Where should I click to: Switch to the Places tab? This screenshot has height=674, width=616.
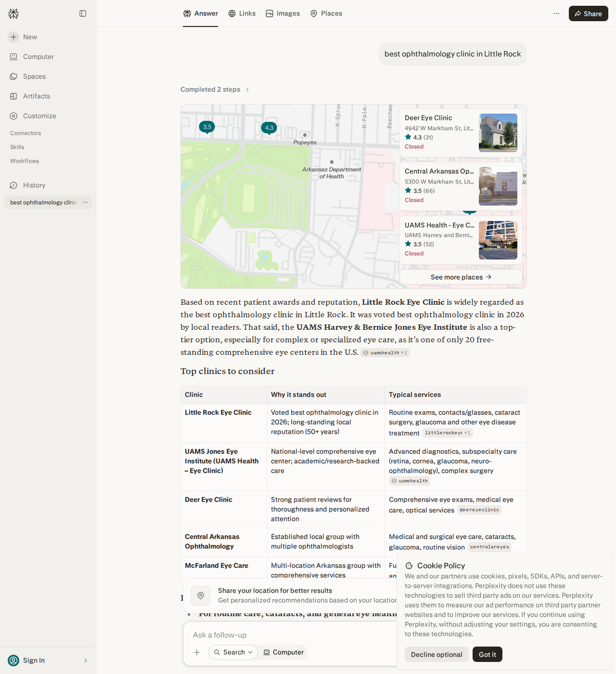click(x=326, y=13)
